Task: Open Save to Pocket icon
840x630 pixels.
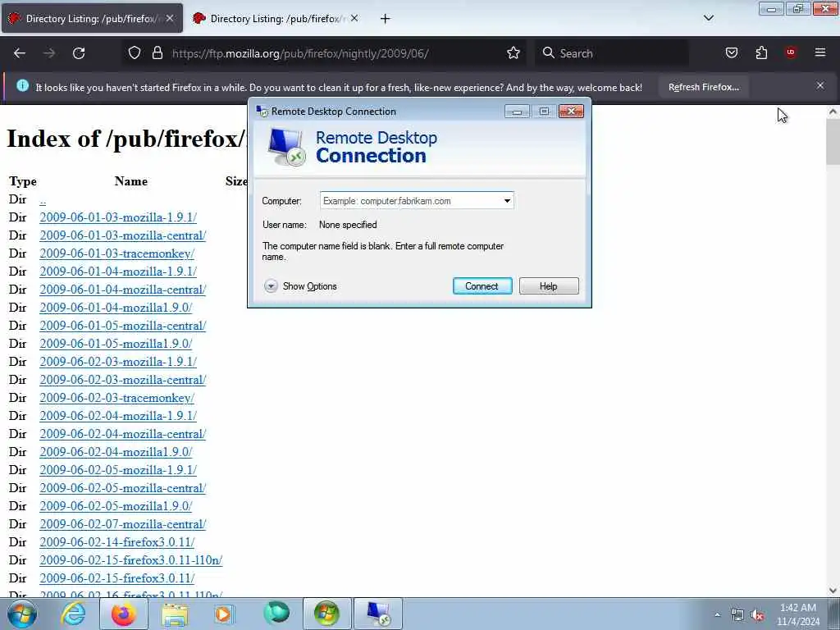Action: tap(731, 52)
